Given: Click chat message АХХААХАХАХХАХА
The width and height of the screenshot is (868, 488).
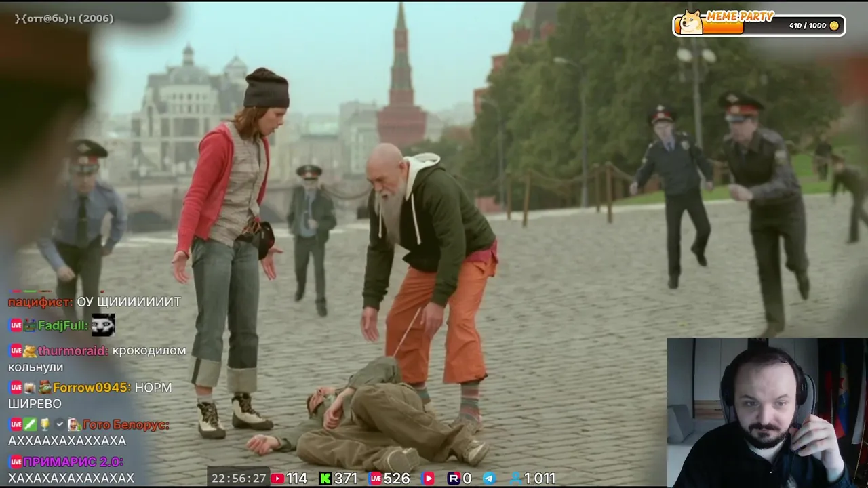Looking at the screenshot, I should coord(67,441).
